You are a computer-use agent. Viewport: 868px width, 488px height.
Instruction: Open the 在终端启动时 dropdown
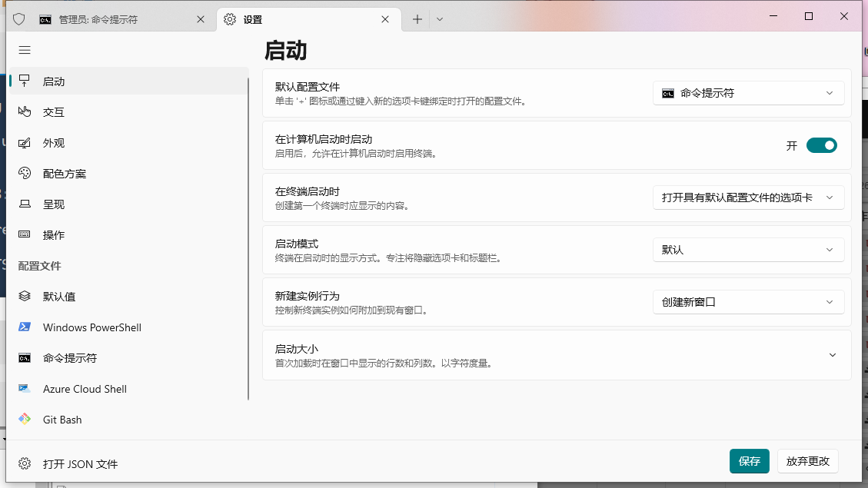click(747, 198)
